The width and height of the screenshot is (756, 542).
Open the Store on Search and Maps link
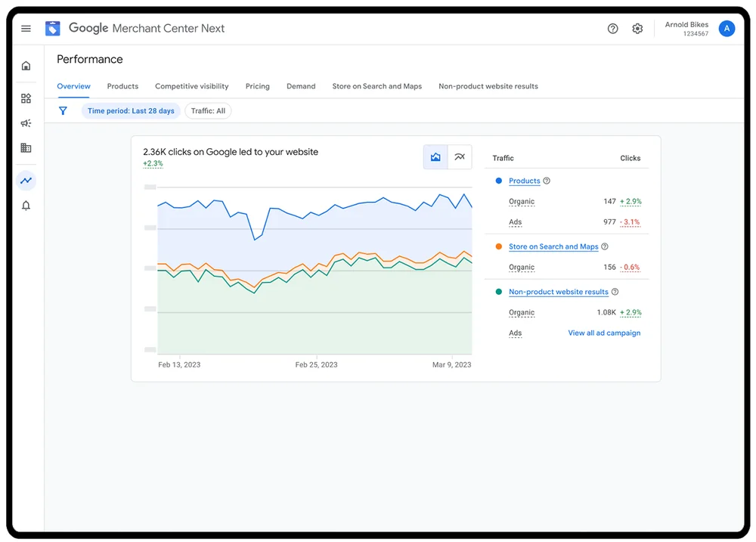click(553, 246)
